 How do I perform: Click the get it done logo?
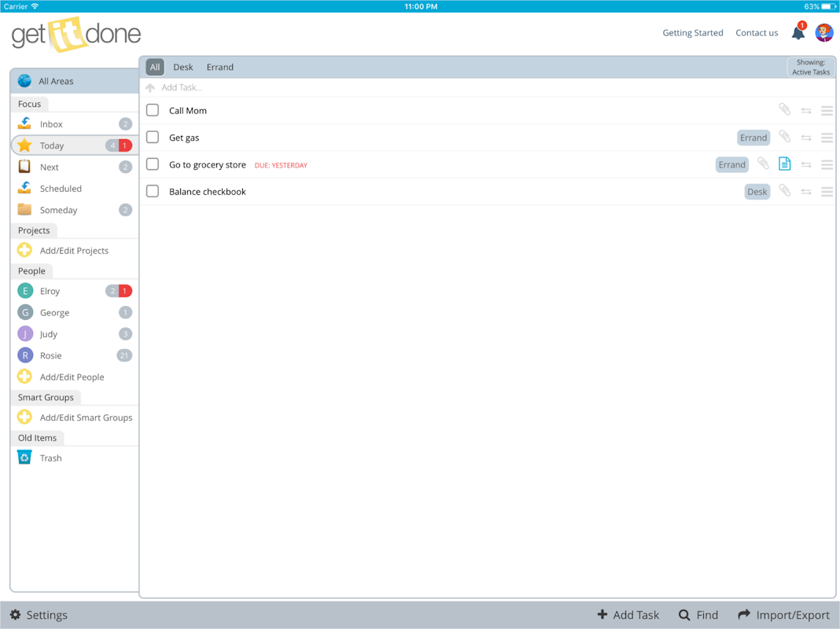click(76, 34)
